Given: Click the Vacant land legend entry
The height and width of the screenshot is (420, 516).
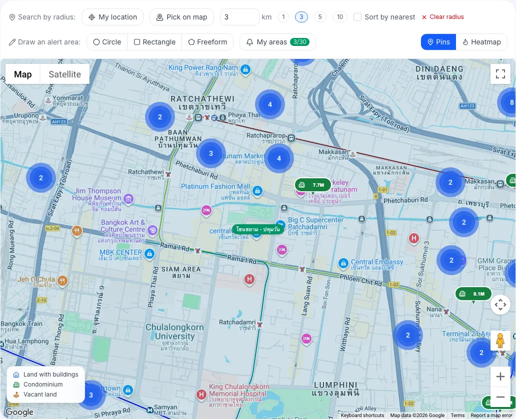Looking at the screenshot, I should click(35, 395).
